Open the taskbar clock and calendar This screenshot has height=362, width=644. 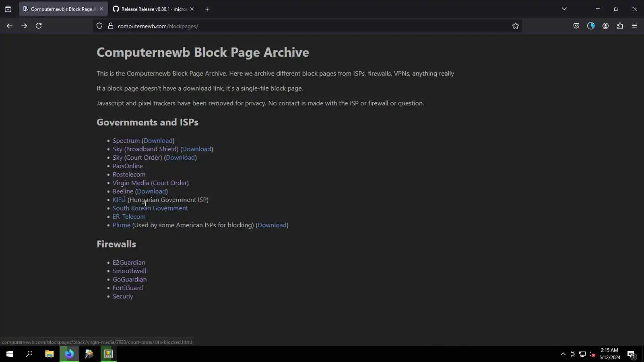609,354
